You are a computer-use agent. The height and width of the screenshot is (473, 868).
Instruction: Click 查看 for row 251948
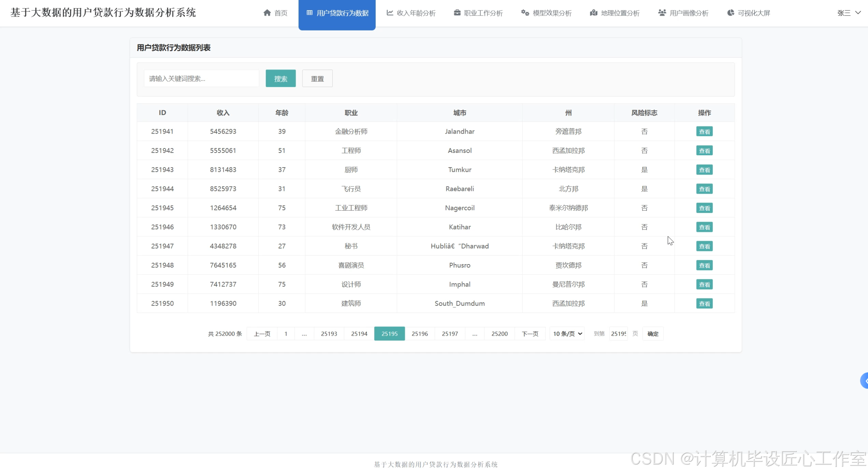(705, 265)
